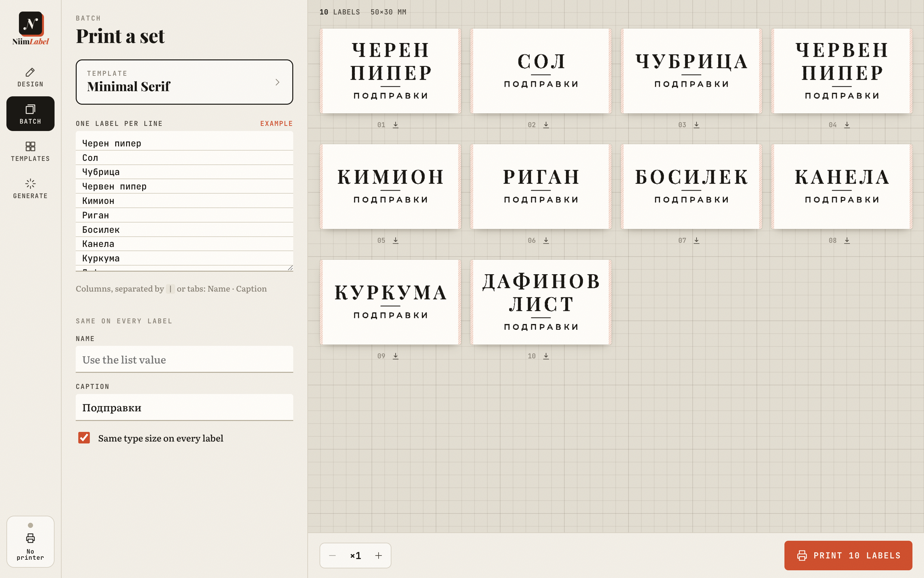This screenshot has width=924, height=578.
Task: Click the Дафинов лист label preview
Action: point(541,302)
